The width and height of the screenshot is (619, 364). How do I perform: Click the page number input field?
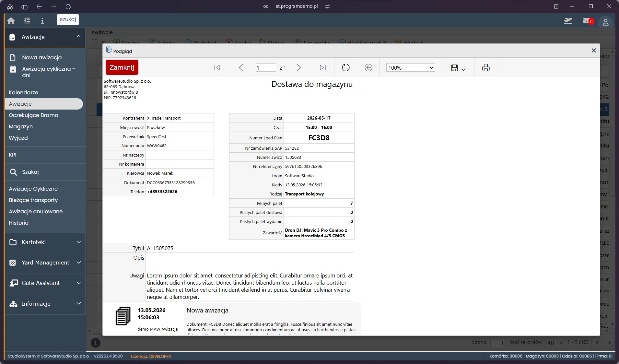[265, 67]
